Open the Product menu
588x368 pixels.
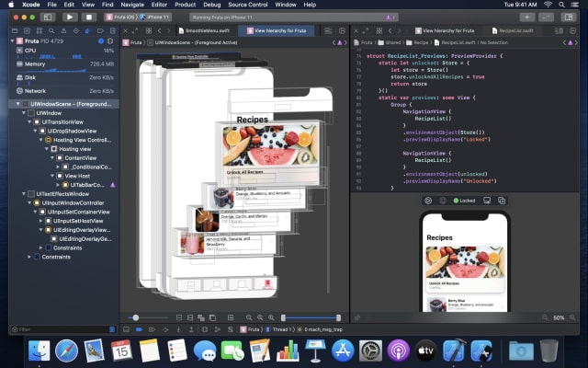coord(186,5)
